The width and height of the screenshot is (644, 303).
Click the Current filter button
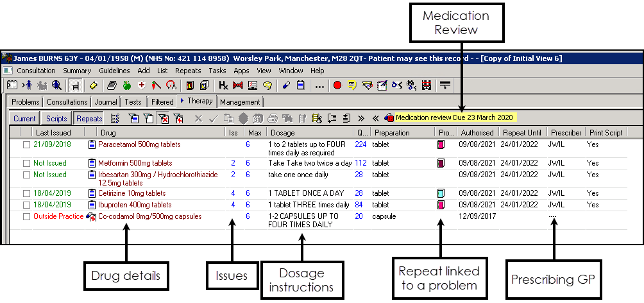24,118
